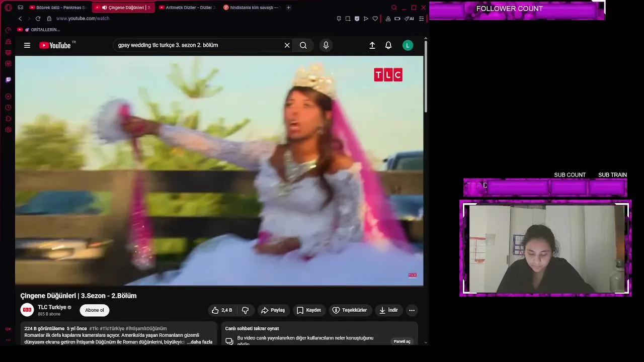This screenshot has height=362, width=644.
Task: Open sidebar history clock icon
Action: [x=8, y=108]
